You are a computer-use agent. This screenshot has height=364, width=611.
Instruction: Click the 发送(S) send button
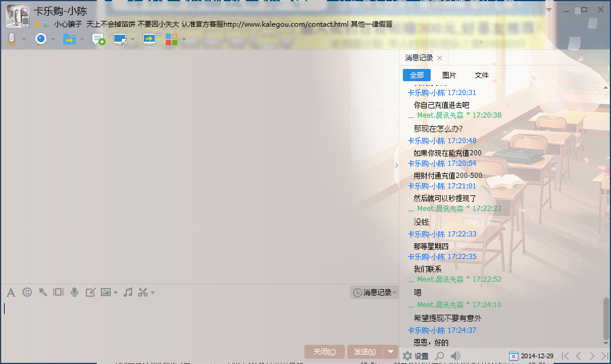[x=365, y=352]
